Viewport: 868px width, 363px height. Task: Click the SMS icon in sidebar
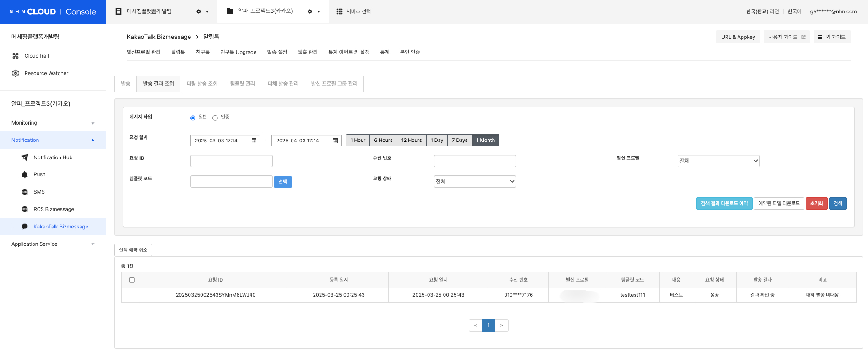point(25,192)
